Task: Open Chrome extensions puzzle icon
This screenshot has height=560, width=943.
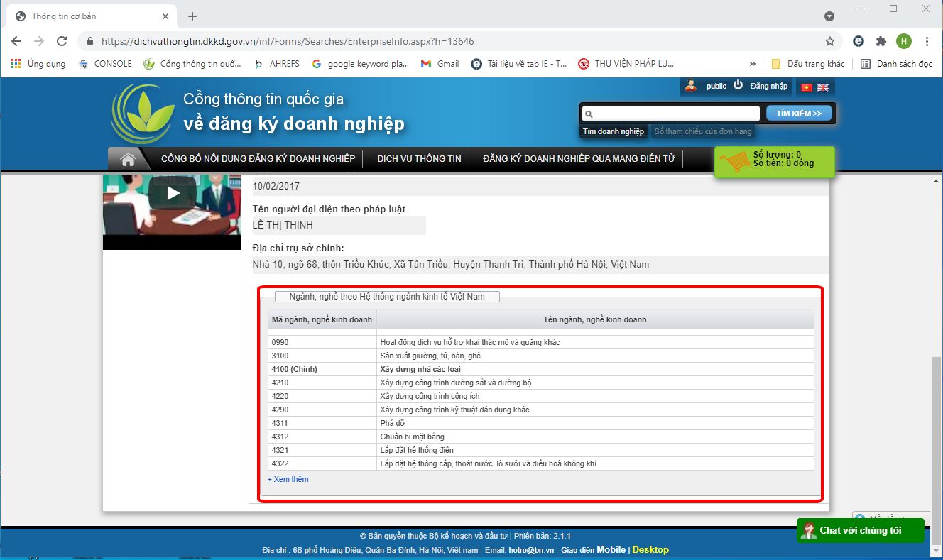Action: tap(881, 41)
